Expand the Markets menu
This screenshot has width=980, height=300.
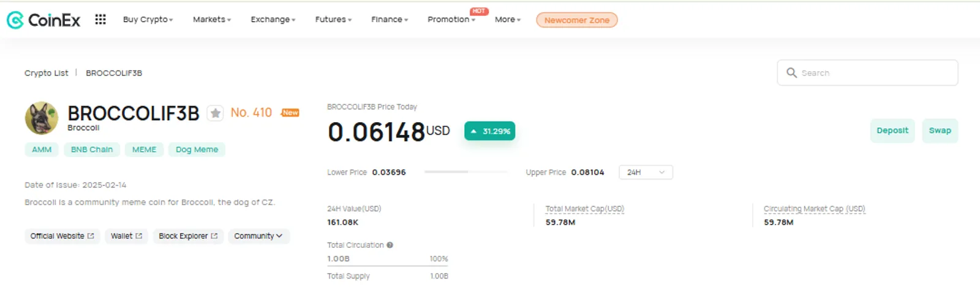pyautogui.click(x=212, y=20)
